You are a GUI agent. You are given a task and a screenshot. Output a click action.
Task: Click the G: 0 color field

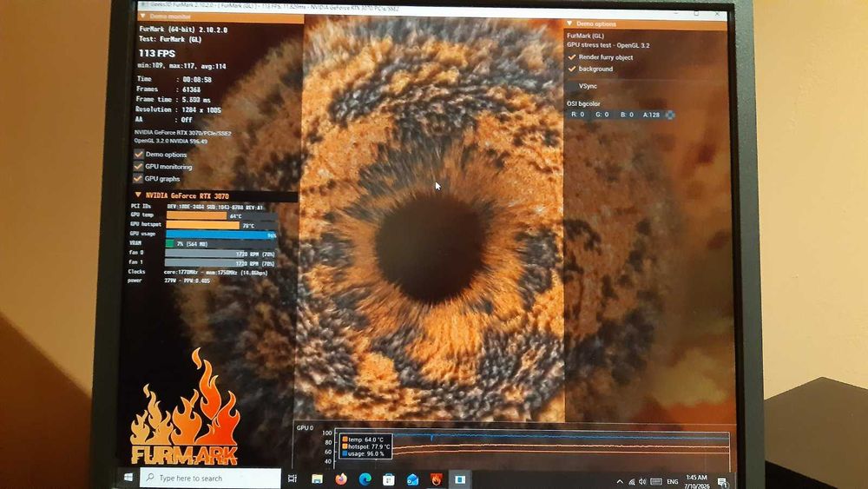(602, 115)
